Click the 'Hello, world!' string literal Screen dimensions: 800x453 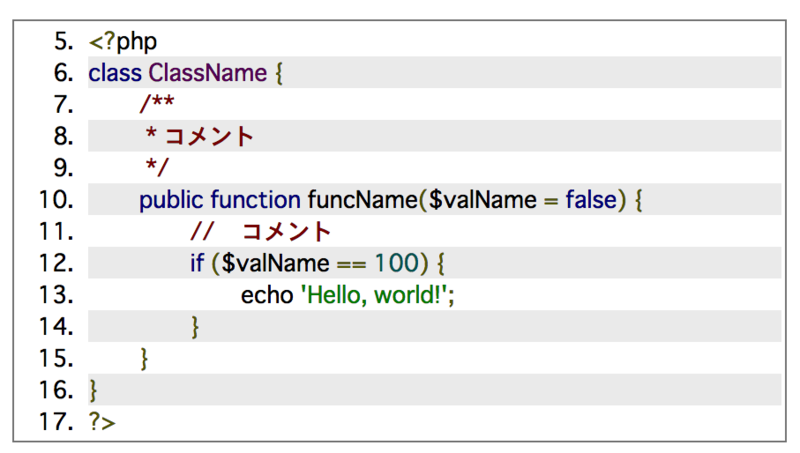coord(374,295)
